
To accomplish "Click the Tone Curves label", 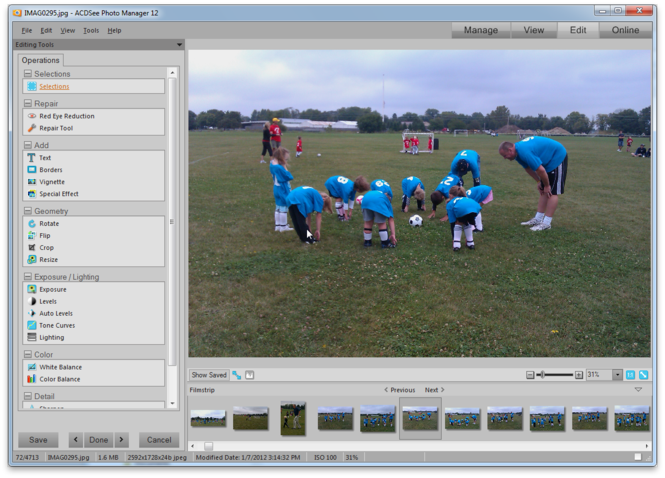I will (x=57, y=325).
